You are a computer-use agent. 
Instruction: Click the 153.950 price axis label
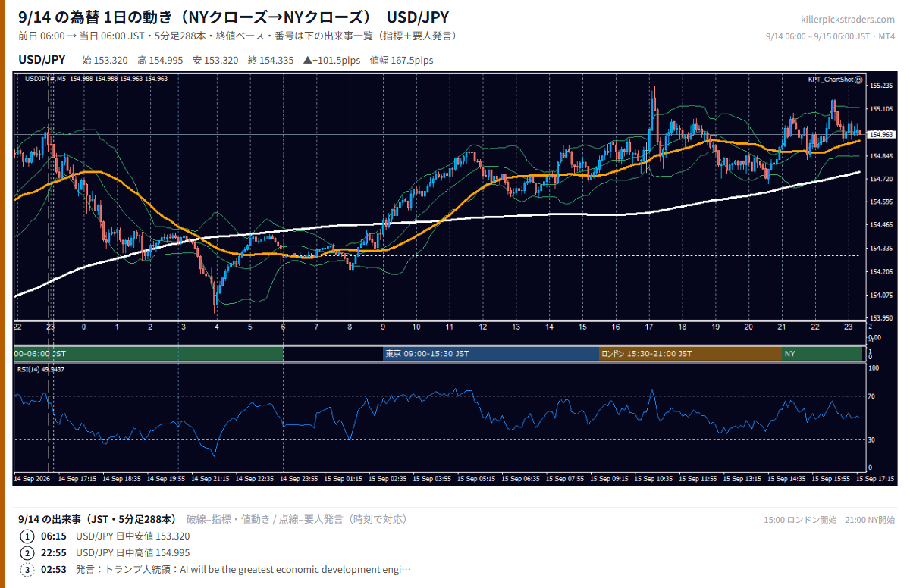tap(880, 317)
